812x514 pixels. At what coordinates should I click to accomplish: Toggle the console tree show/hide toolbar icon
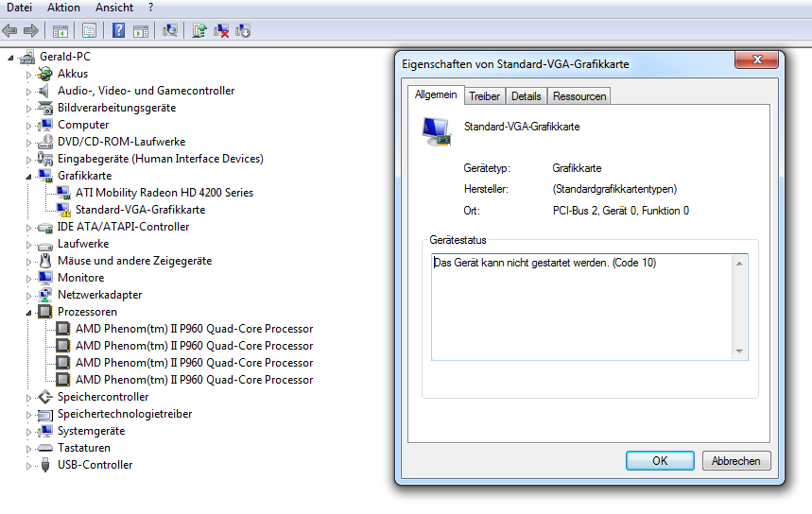[x=60, y=31]
